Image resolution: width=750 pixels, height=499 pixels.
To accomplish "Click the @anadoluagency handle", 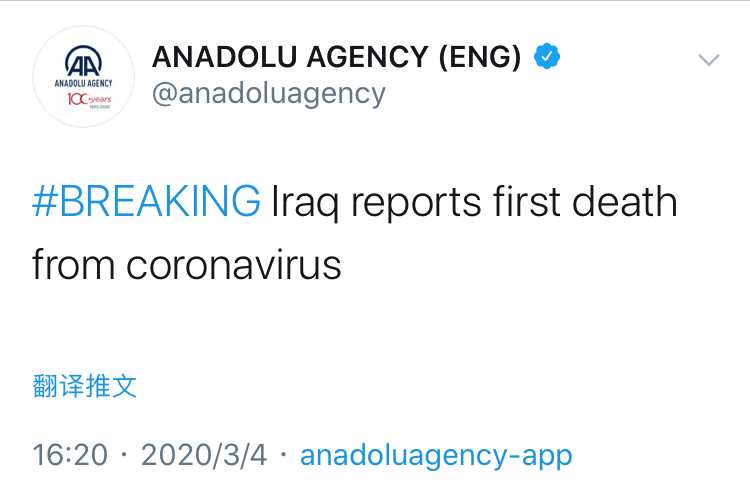I will click(268, 93).
